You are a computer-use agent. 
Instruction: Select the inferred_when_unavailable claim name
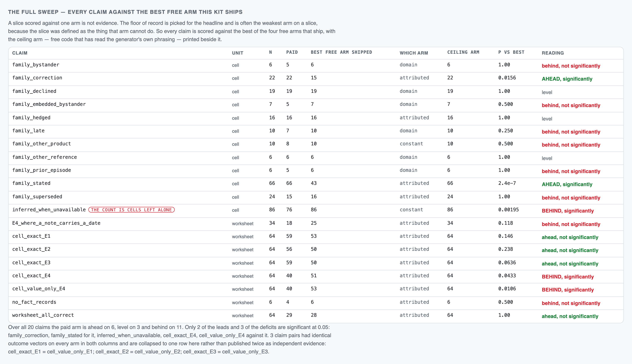[49, 210]
